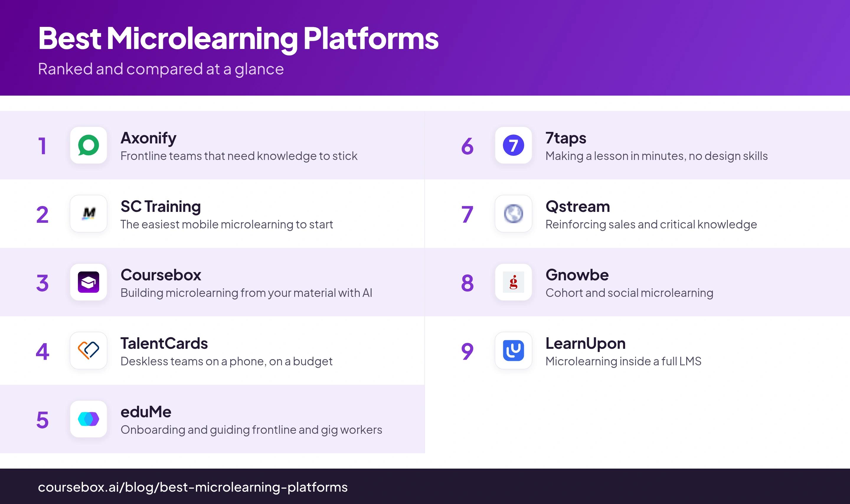
Task: Click rank number 5 beside eduMe
Action: (x=42, y=420)
